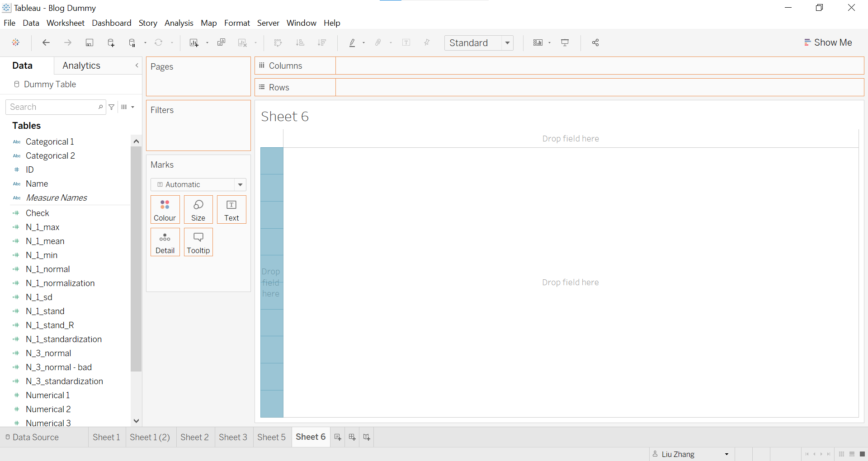Screen dimensions: 868x461
Task: Share the workbook with others icon
Action: point(595,42)
